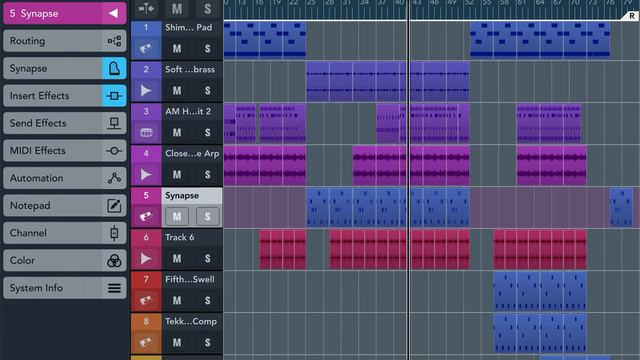Screen dimensions: 640x360
Task: Click the Send Effects icon
Action: click(114, 123)
